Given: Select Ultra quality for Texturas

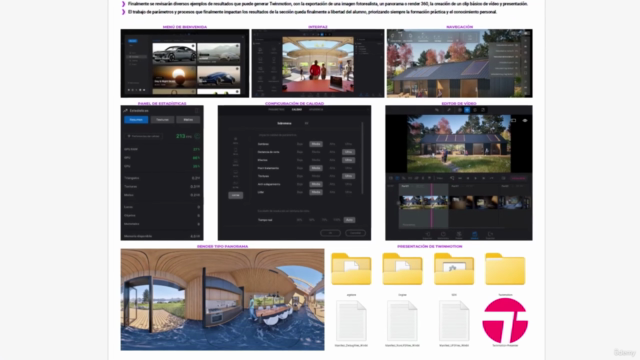Looking at the screenshot, I should pyautogui.click(x=348, y=176).
